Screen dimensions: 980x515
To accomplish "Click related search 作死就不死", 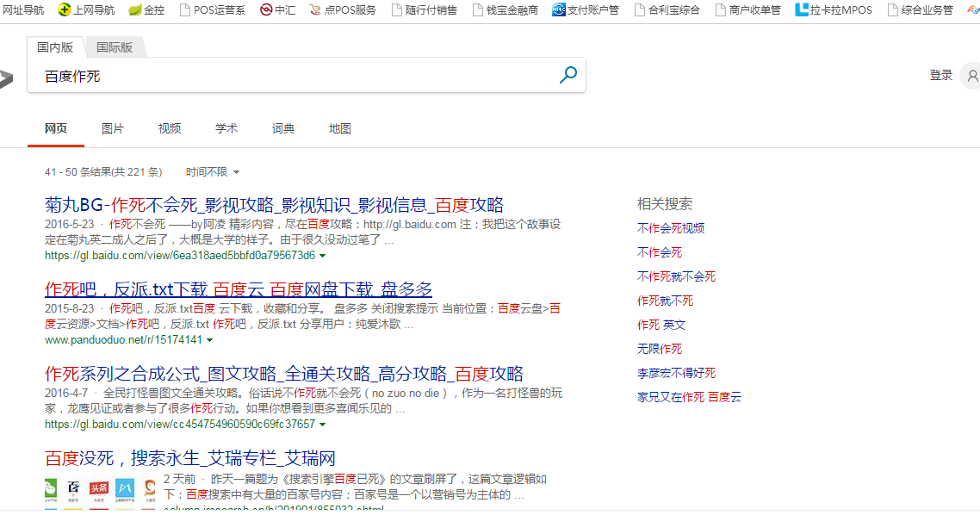I will point(665,301).
